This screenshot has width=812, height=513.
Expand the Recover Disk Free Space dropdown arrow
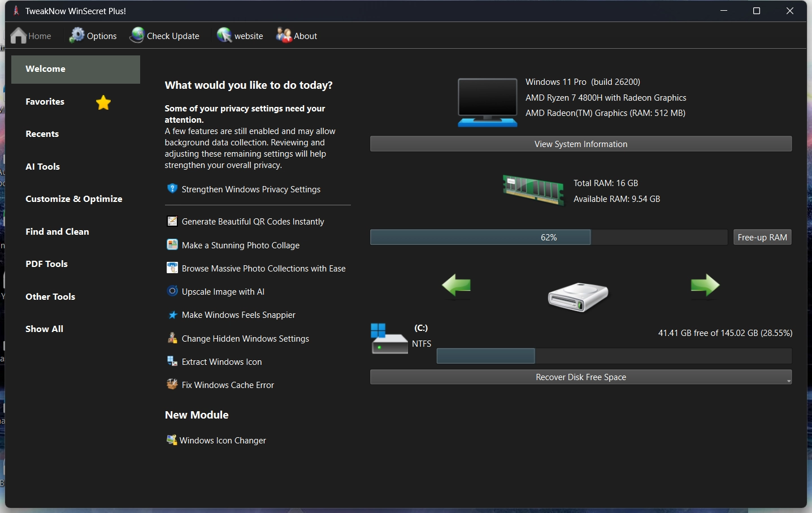788,381
